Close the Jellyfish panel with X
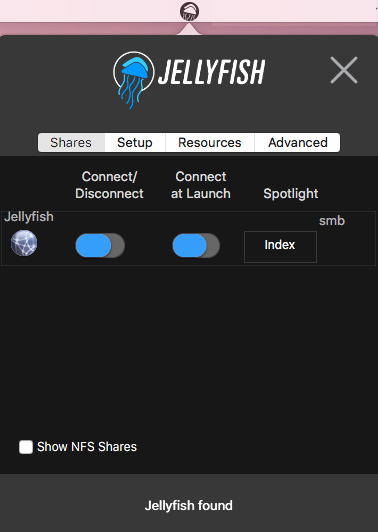The height and width of the screenshot is (532, 378). (344, 70)
